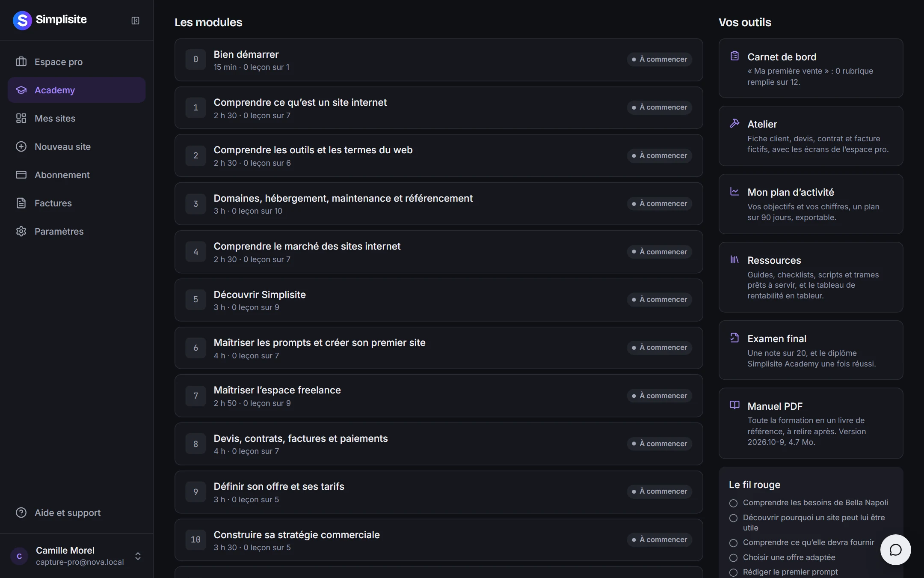Open the Atelier tool card title
Image resolution: width=924 pixels, height=578 pixels.
point(762,124)
